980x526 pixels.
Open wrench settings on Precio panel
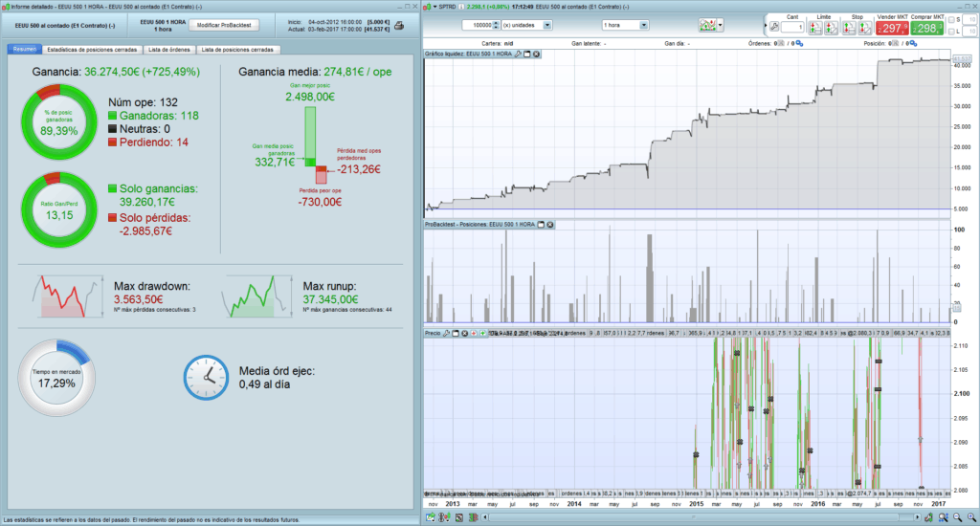[446, 333]
